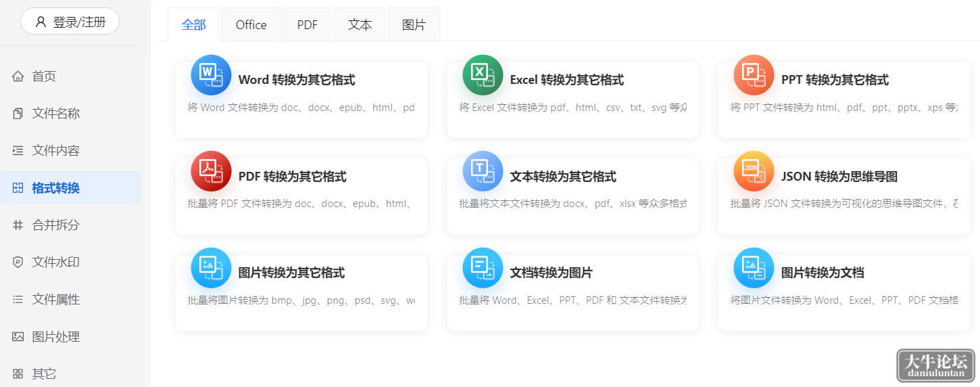Open 文本转换为其它格式 title
Screen dimensions: 980x387
pos(564,177)
